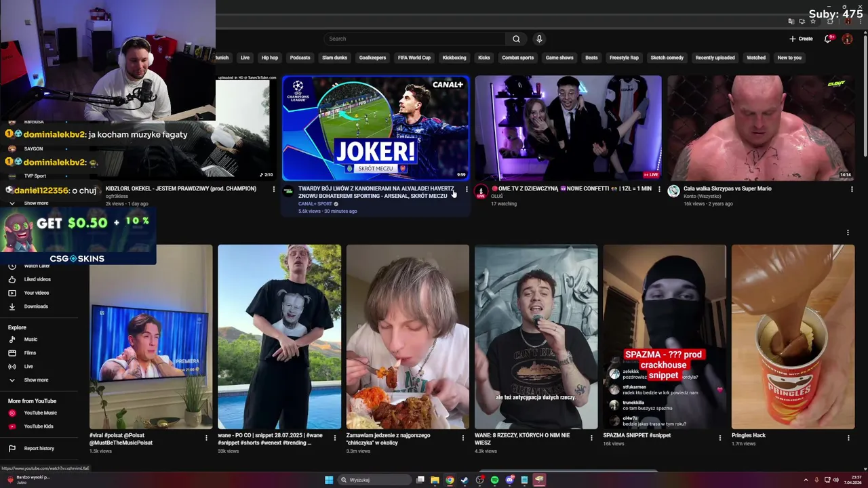Select the Kickboxing filter chip
The image size is (868, 488).
pos(454,58)
